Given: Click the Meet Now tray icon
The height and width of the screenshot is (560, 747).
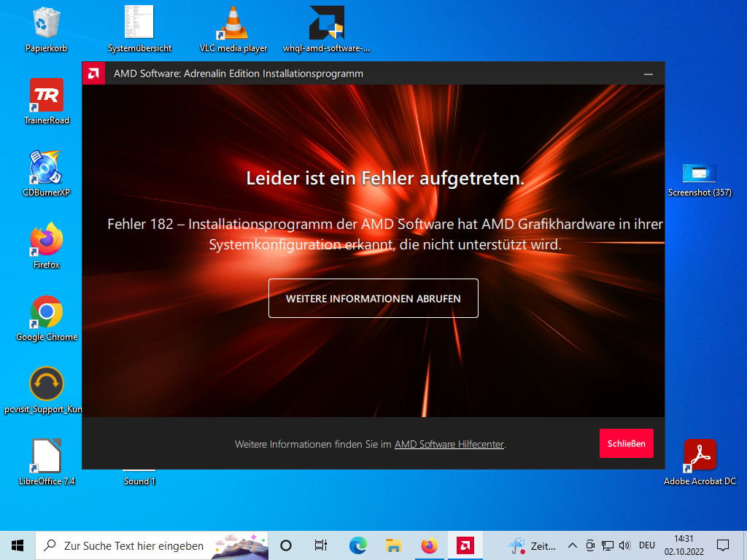Looking at the screenshot, I should 589,545.
